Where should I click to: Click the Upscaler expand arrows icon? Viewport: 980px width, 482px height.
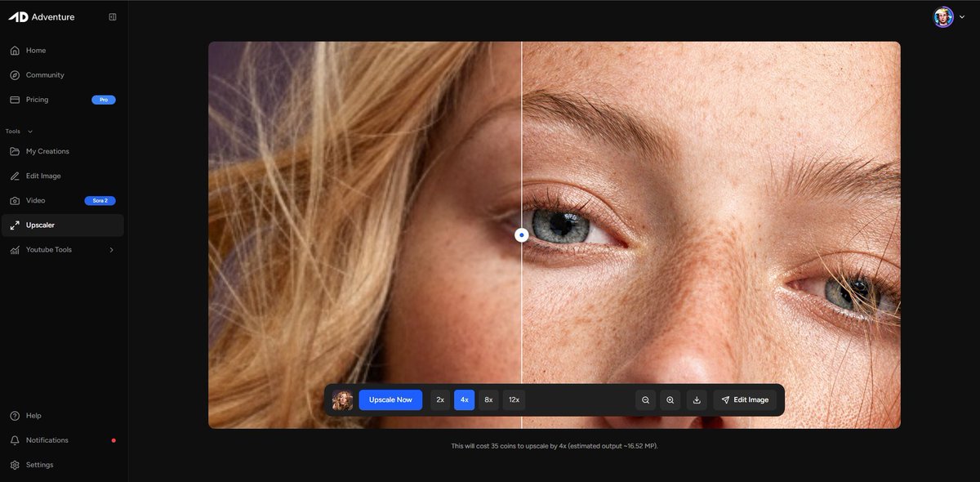click(x=15, y=225)
